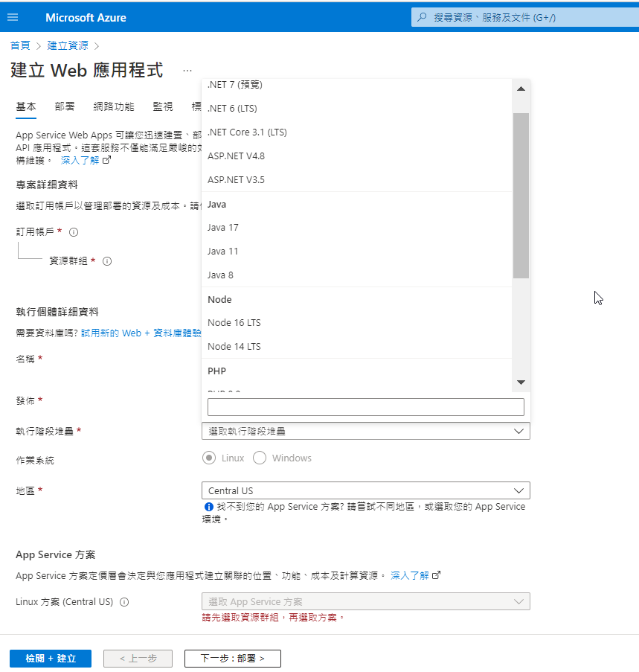Open external link icon after top 深入了解
Image resolution: width=639 pixels, height=672 pixels.
(106, 160)
